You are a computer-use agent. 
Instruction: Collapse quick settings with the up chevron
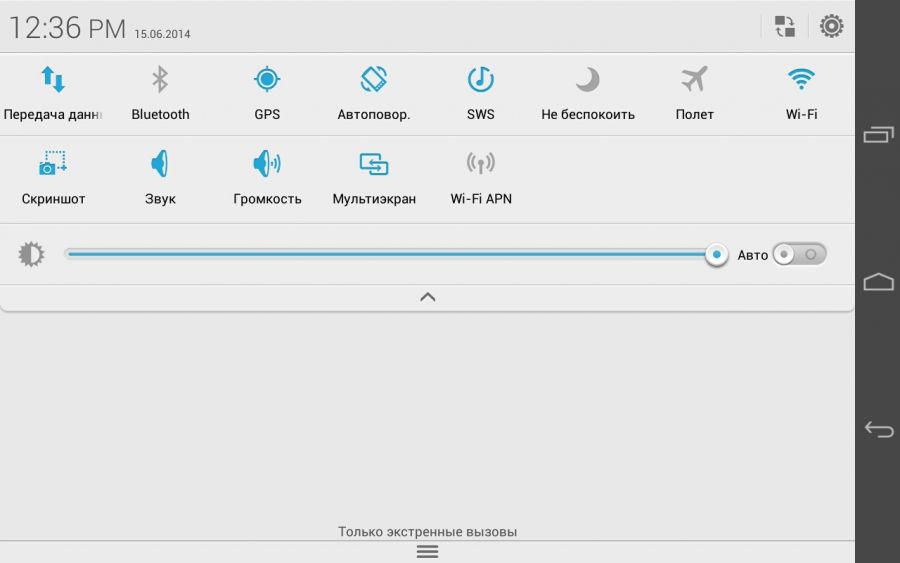click(428, 297)
